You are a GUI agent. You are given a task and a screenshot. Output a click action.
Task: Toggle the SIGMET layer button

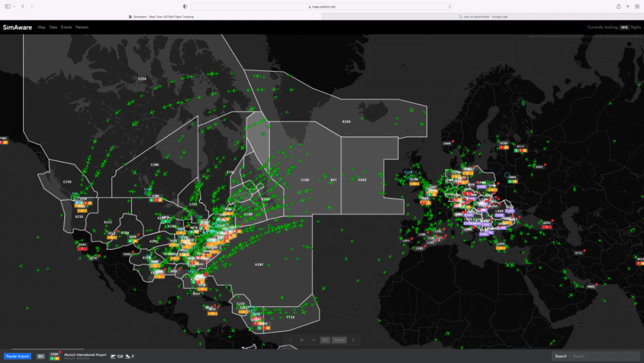point(339,340)
